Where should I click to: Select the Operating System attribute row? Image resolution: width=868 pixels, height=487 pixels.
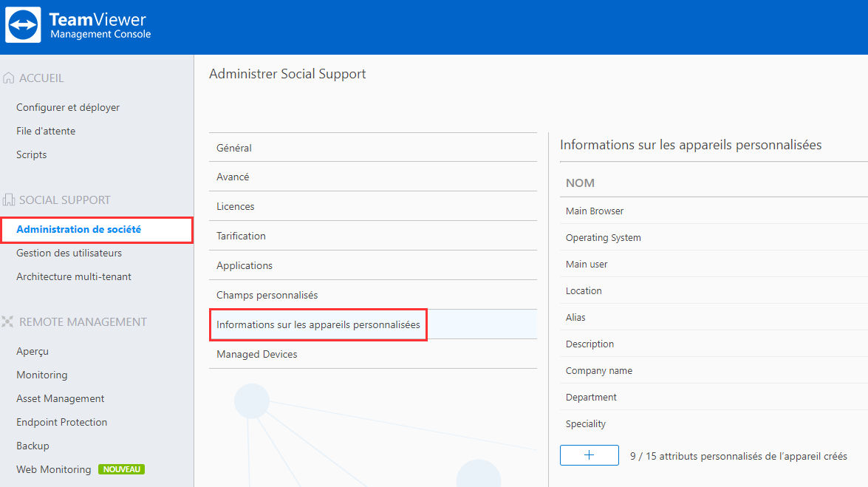point(714,238)
